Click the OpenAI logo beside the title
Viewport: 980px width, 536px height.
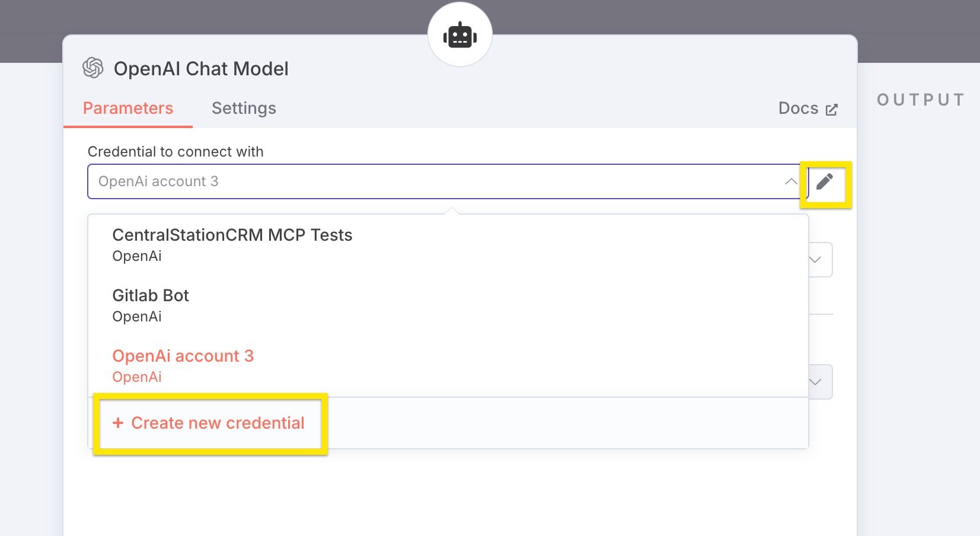[x=93, y=68]
